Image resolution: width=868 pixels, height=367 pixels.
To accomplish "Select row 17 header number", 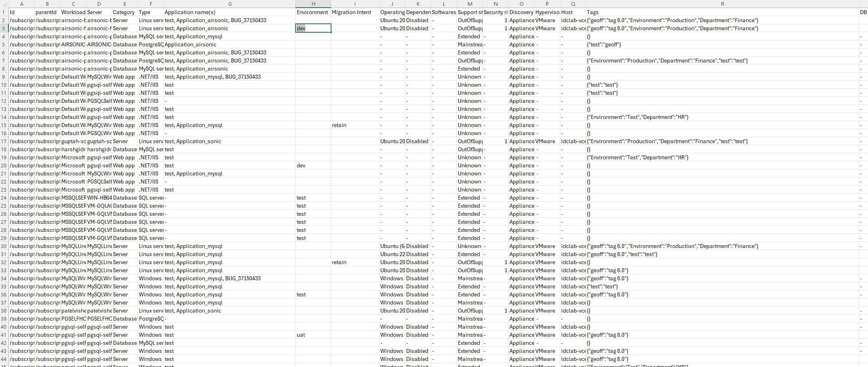I will (x=4, y=141).
